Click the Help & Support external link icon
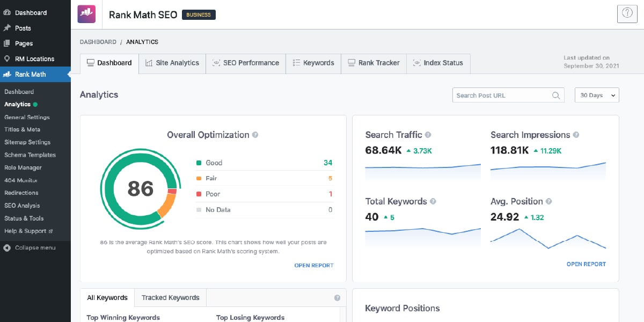Viewport: 644px width, 322px height. [x=50, y=231]
